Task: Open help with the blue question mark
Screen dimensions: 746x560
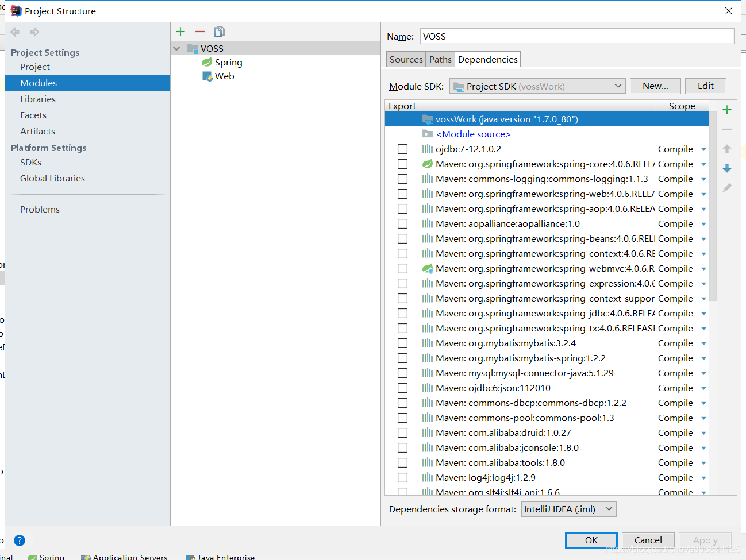Action: tap(20, 540)
